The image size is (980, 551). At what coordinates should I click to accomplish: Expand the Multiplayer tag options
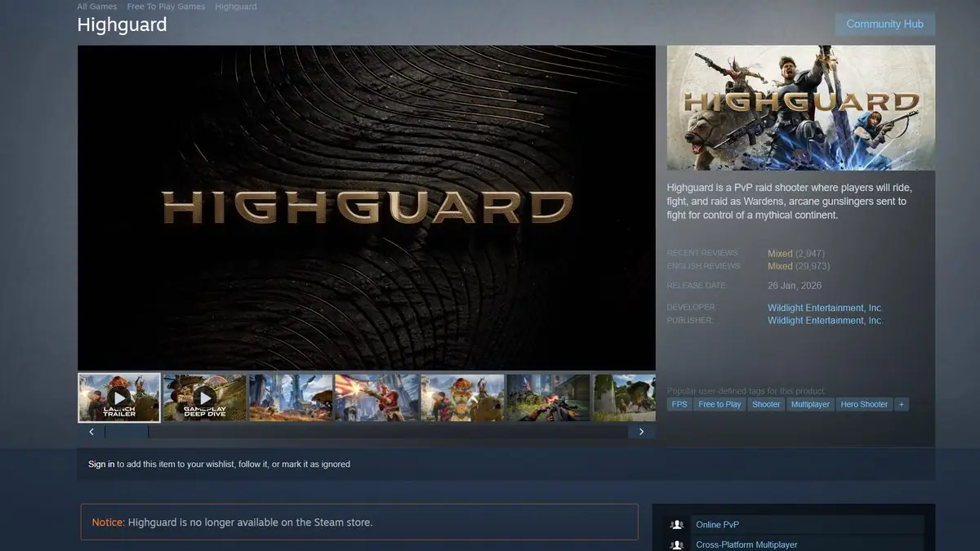[810, 404]
